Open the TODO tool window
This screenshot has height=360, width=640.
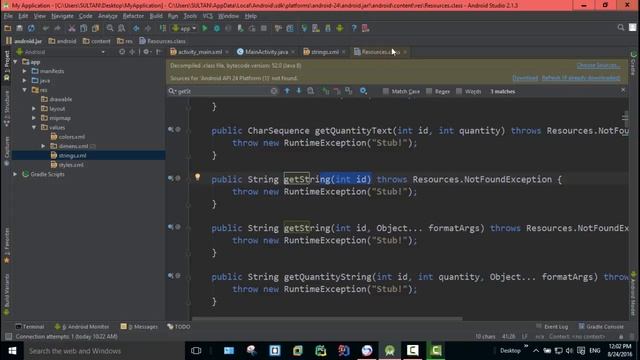coord(179,327)
